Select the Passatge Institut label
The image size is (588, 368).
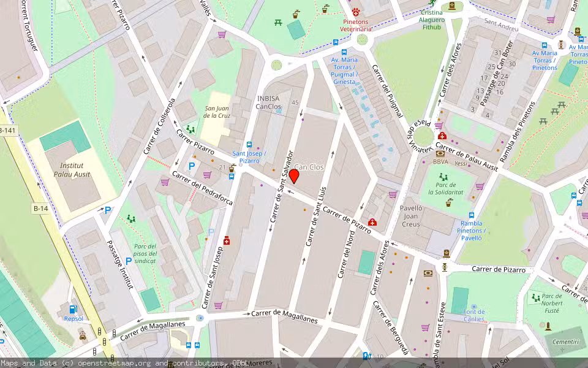(120, 265)
